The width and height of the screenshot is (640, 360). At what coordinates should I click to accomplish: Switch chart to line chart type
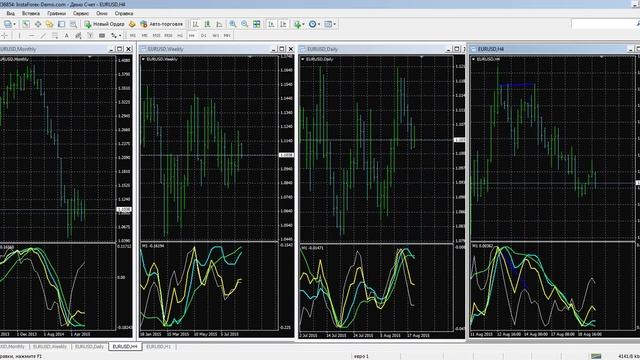(220, 24)
